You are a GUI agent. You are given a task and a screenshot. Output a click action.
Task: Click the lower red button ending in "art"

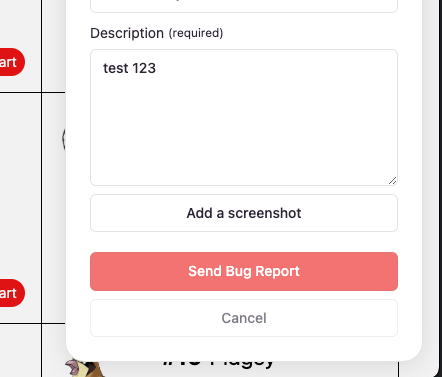pyautogui.click(x=11, y=293)
